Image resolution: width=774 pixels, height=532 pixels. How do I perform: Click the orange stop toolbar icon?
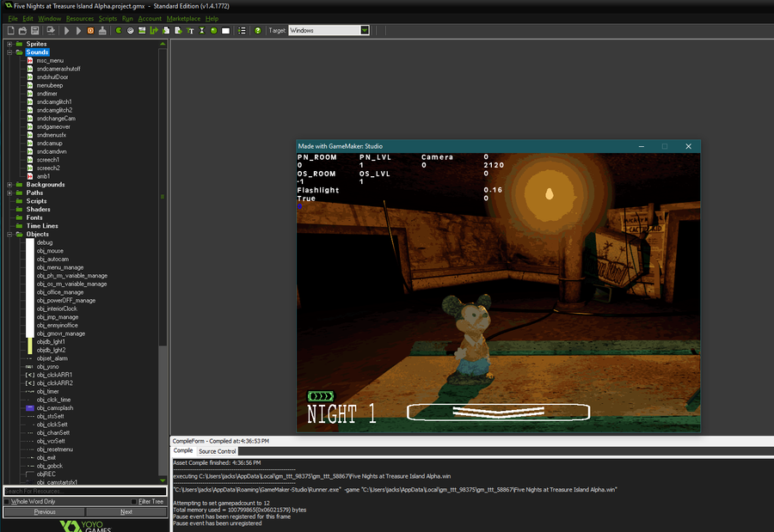pyautogui.click(x=90, y=31)
